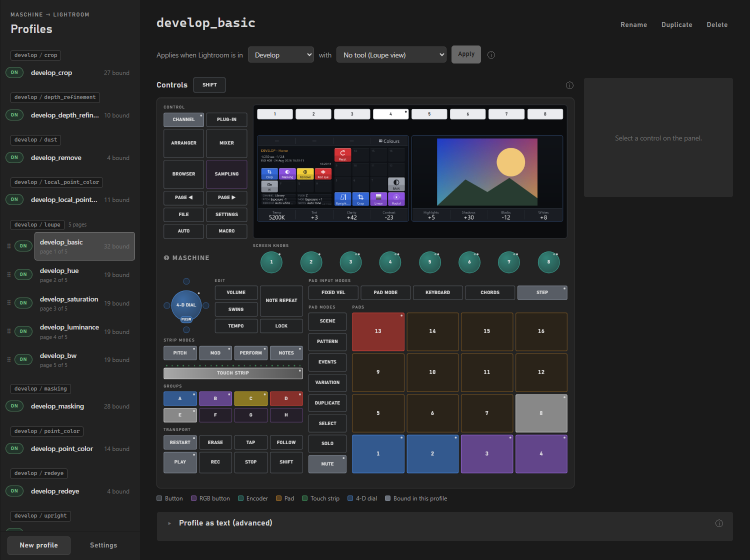The image size is (750, 560).
Task: Toggle develop_crop profile ON switch
Action: pos(14,72)
